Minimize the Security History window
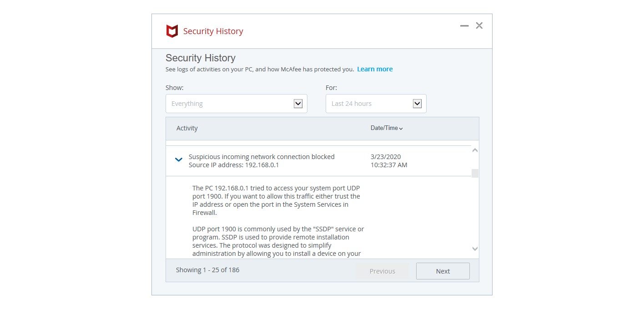644x309 pixels. [x=464, y=26]
